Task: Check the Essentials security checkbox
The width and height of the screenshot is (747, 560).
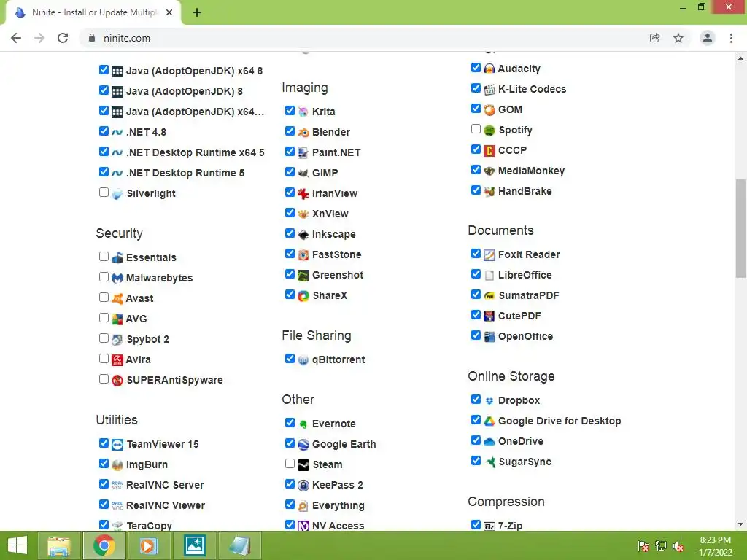Action: pos(104,256)
